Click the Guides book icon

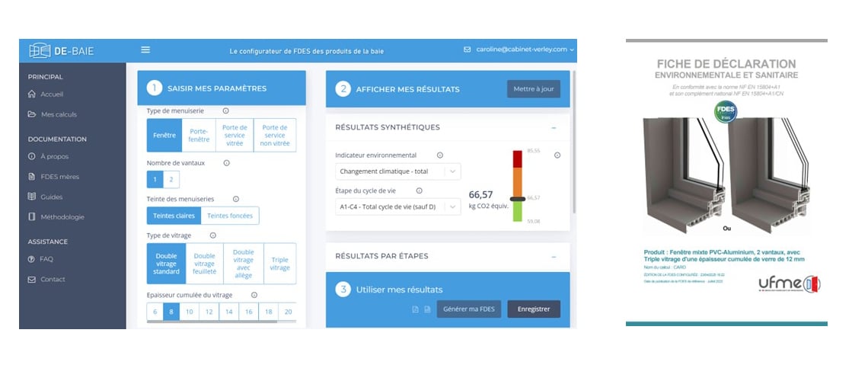(31, 197)
